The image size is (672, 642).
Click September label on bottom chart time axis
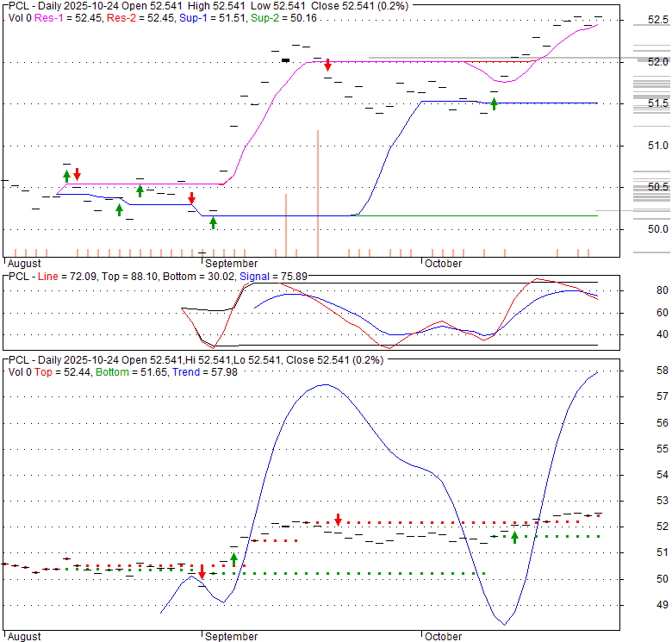(x=232, y=636)
